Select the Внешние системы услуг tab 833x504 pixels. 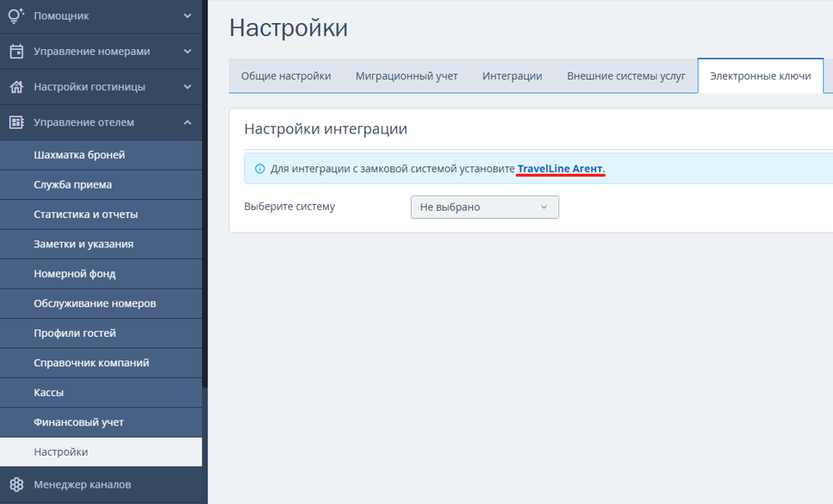626,76
